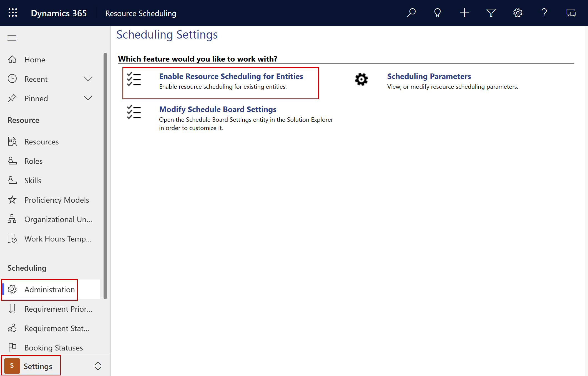Click the Organizational Units hierarchy icon
Screen dimensions: 588x376
12,219
